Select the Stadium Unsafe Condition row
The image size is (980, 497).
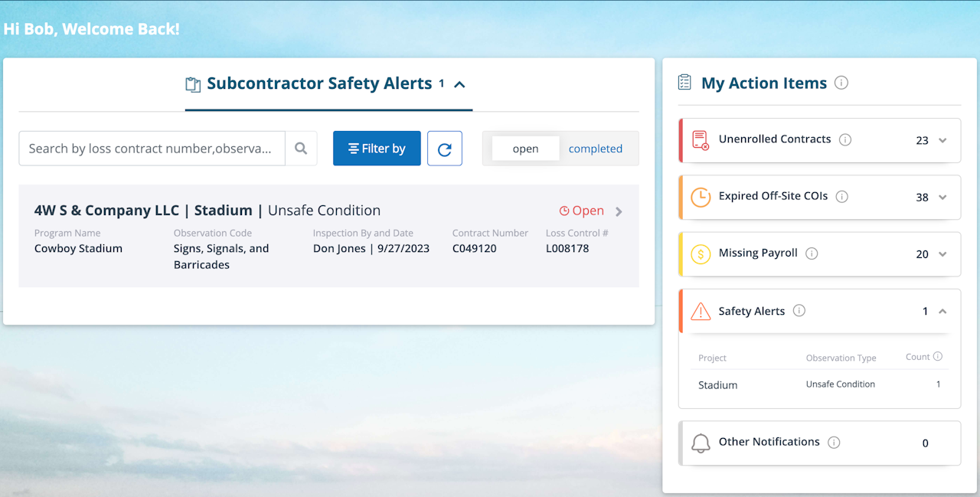(x=819, y=384)
